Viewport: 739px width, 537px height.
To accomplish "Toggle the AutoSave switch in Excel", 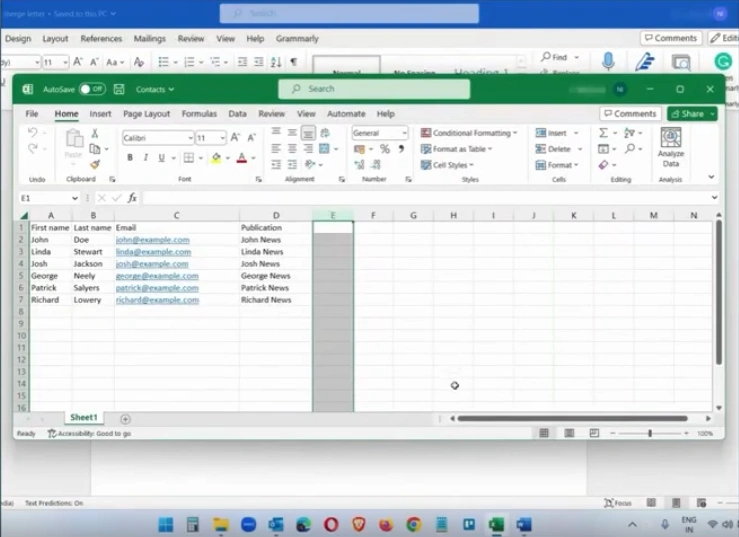I will point(92,89).
